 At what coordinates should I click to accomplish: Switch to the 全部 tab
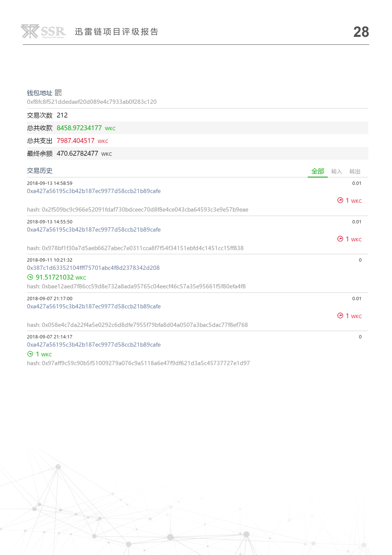pos(318,171)
